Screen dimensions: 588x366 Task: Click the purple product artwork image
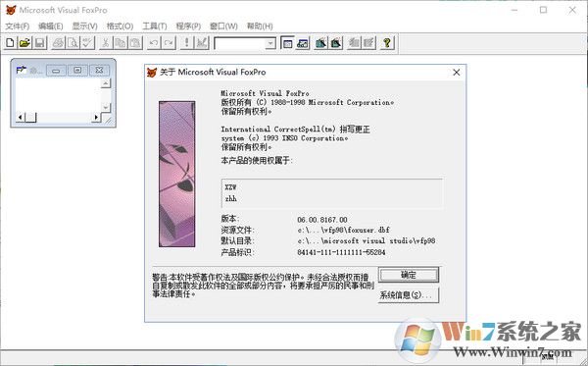177,174
